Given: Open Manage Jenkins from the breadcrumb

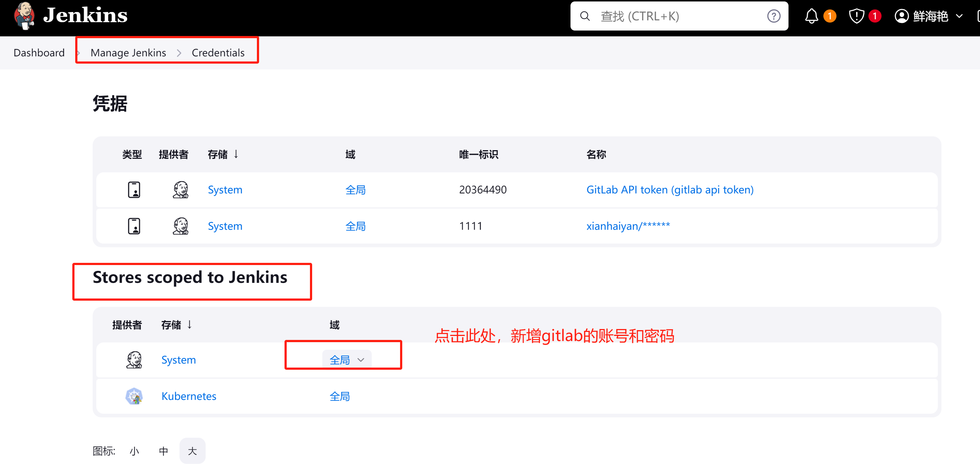Looking at the screenshot, I should point(128,52).
